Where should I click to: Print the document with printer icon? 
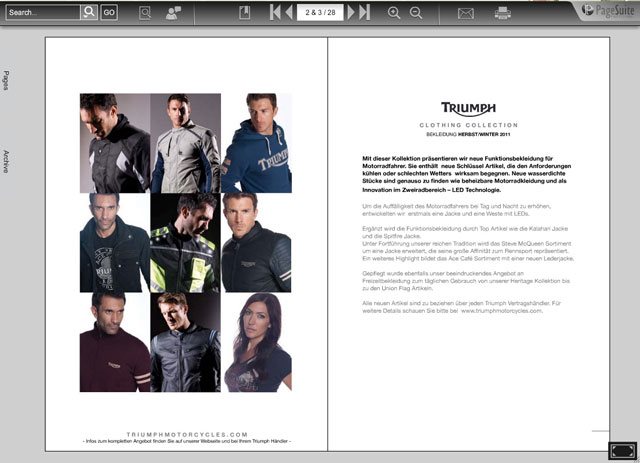[x=502, y=12]
